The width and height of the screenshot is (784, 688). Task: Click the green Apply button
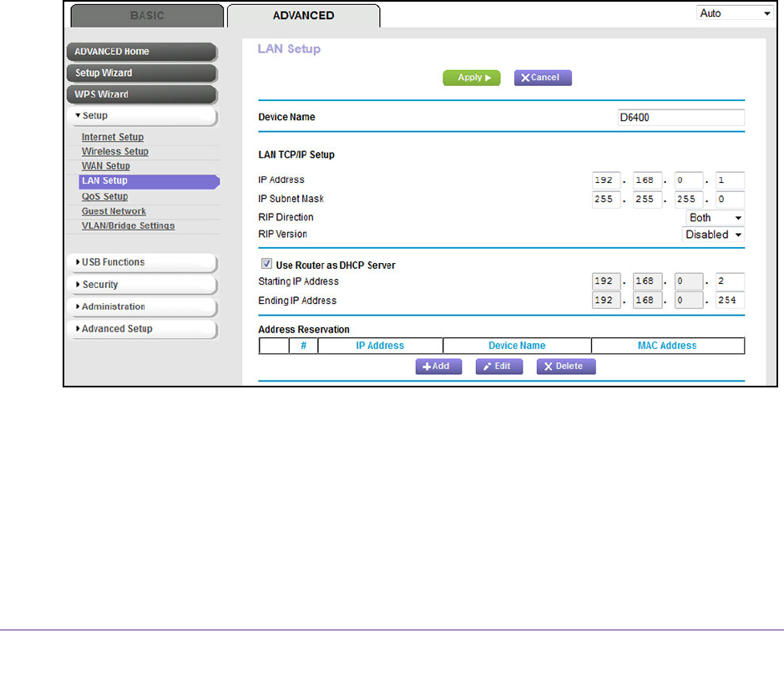471,78
